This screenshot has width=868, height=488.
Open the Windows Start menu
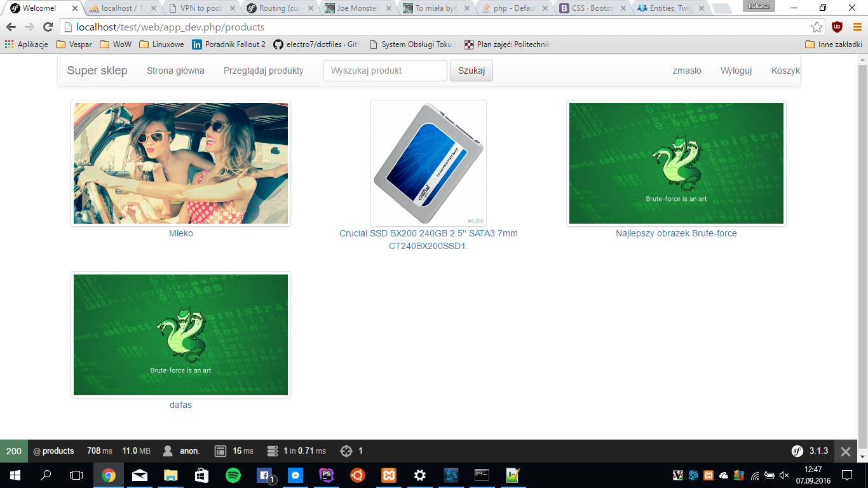coord(15,475)
